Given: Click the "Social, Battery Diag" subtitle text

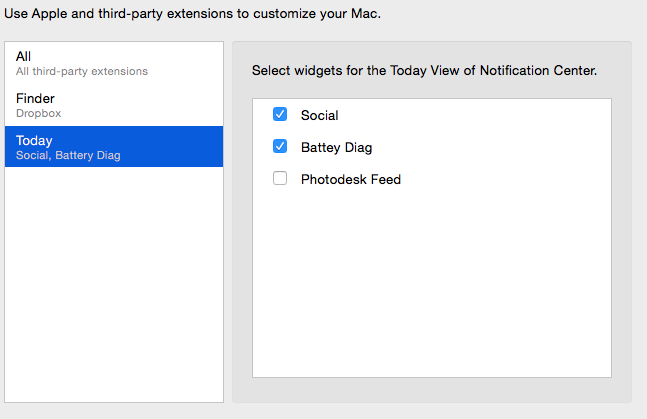Looking at the screenshot, I should 68,156.
